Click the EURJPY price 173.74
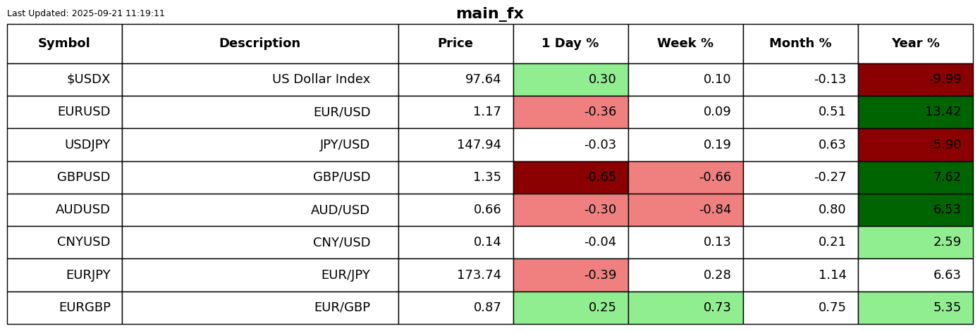 (x=455, y=275)
